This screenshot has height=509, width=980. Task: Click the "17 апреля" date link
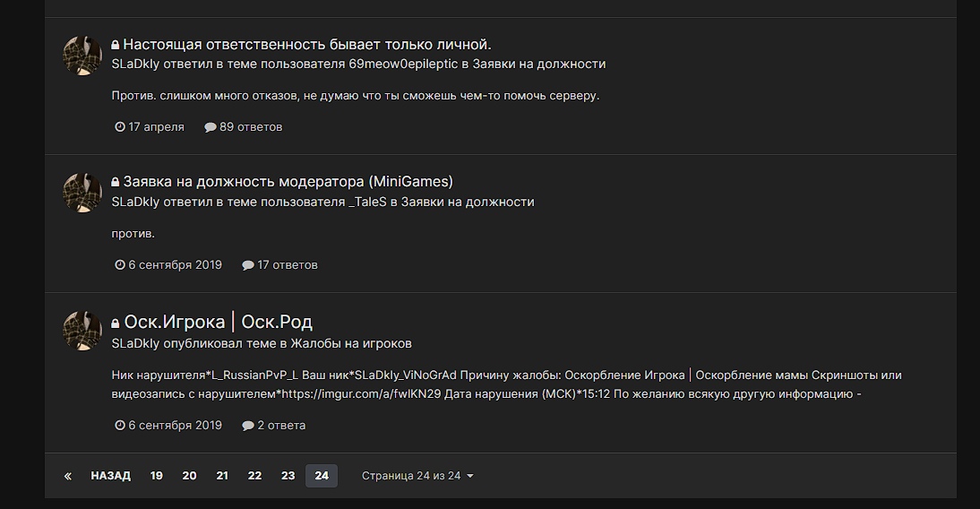coord(156,127)
